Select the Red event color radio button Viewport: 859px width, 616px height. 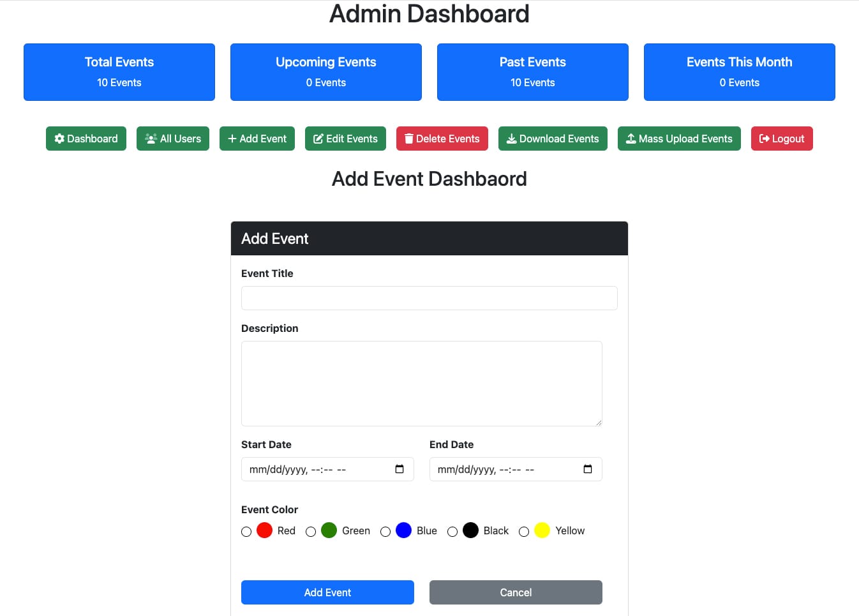click(x=246, y=532)
